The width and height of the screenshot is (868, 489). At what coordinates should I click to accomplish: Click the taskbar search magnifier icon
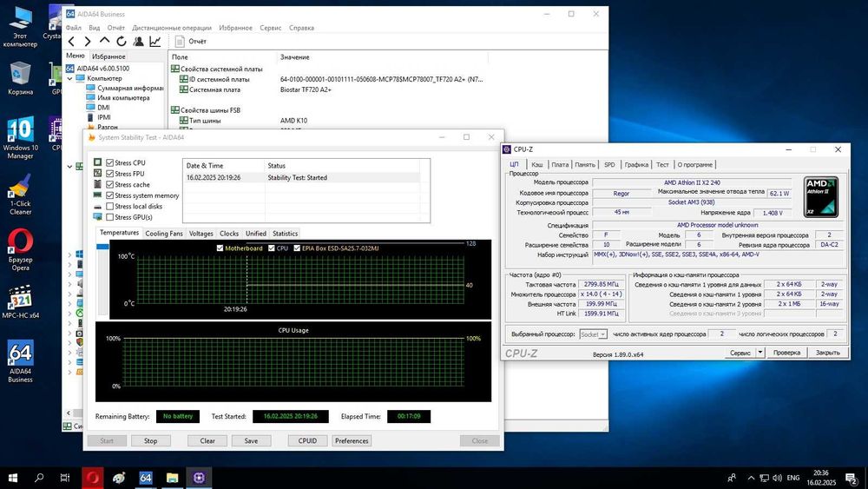point(39,478)
